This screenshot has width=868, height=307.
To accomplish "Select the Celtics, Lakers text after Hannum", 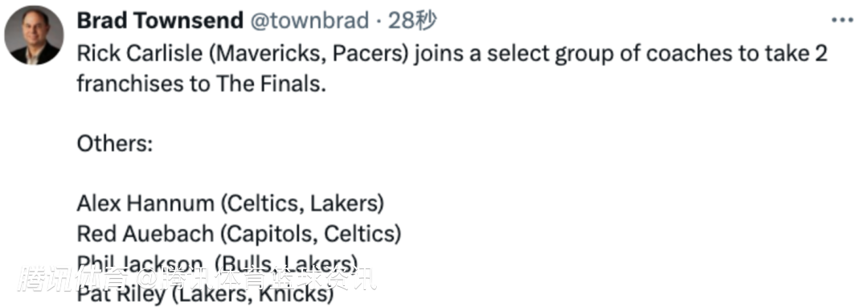I will 302,204.
